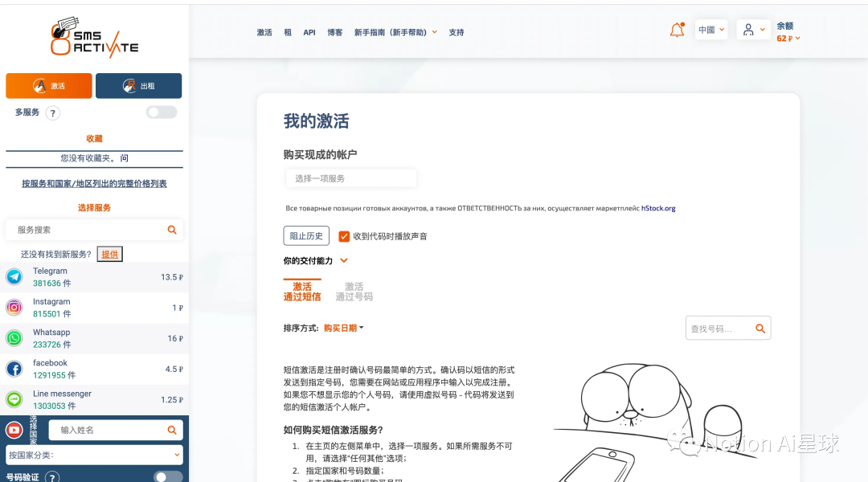Click the 选择服务 heading
868x482 pixels.
(94, 207)
